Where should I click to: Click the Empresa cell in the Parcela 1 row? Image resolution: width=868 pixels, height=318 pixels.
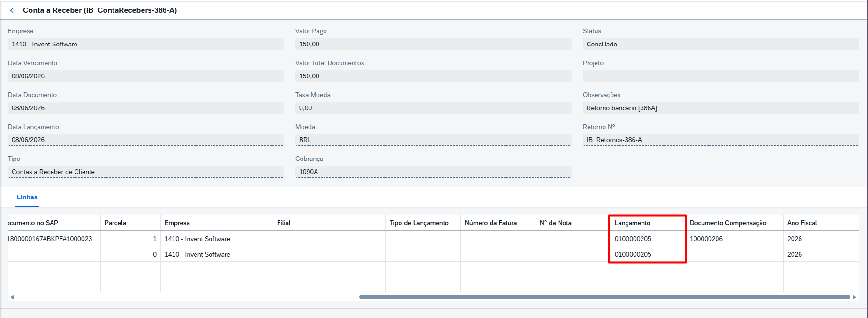[217, 239]
